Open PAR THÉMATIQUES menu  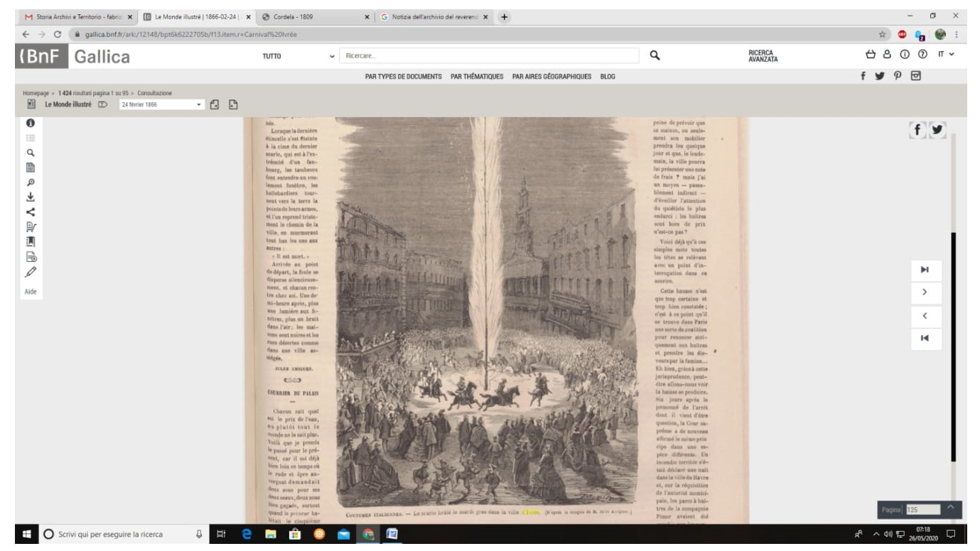coord(477,77)
